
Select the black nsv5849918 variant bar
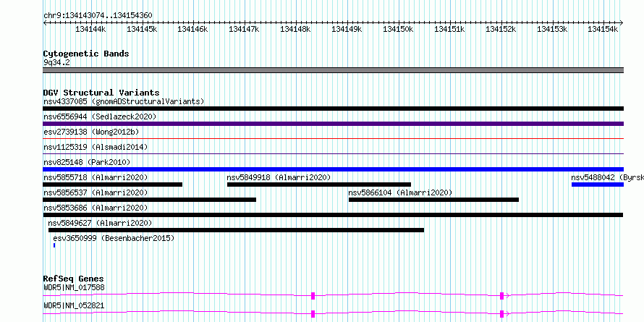319,185
